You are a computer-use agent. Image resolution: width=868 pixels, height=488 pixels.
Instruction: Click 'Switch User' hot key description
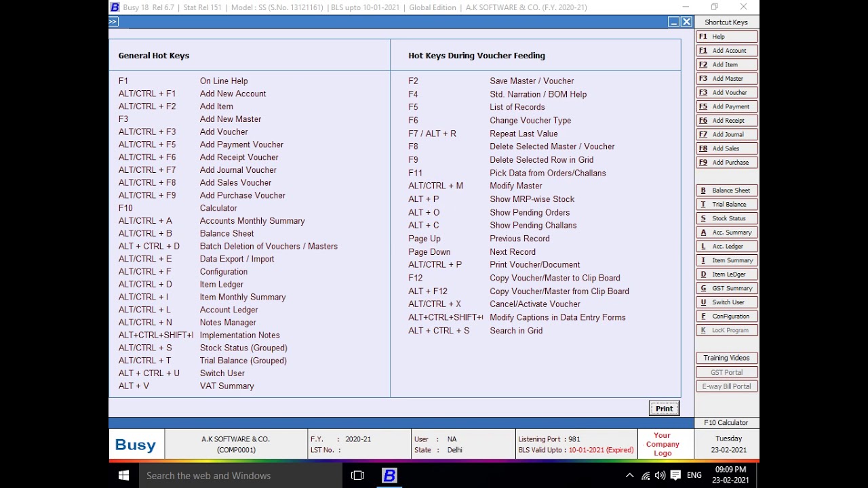click(x=222, y=373)
